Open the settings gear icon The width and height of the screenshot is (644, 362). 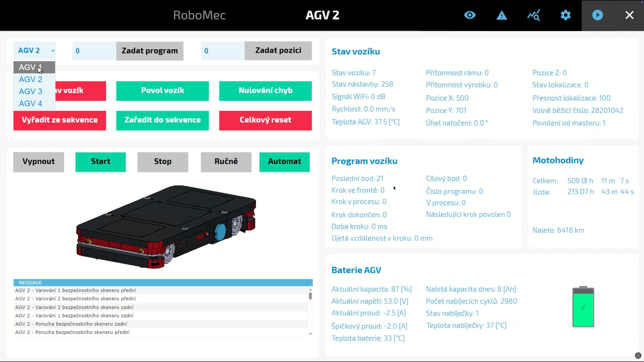click(566, 15)
